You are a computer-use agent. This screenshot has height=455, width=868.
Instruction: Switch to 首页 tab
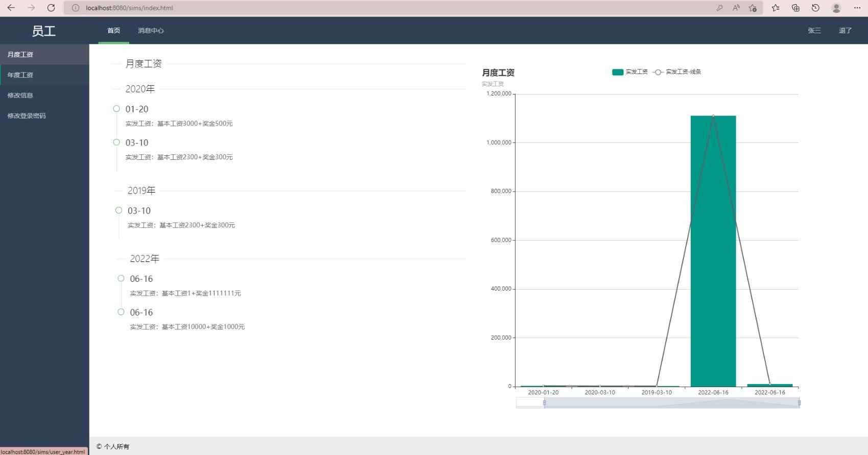[x=114, y=31]
